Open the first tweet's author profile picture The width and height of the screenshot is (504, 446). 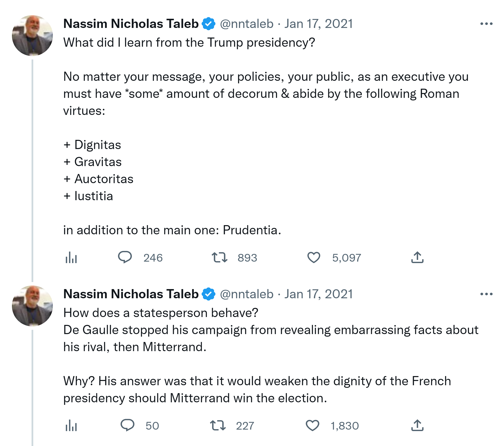32,36
